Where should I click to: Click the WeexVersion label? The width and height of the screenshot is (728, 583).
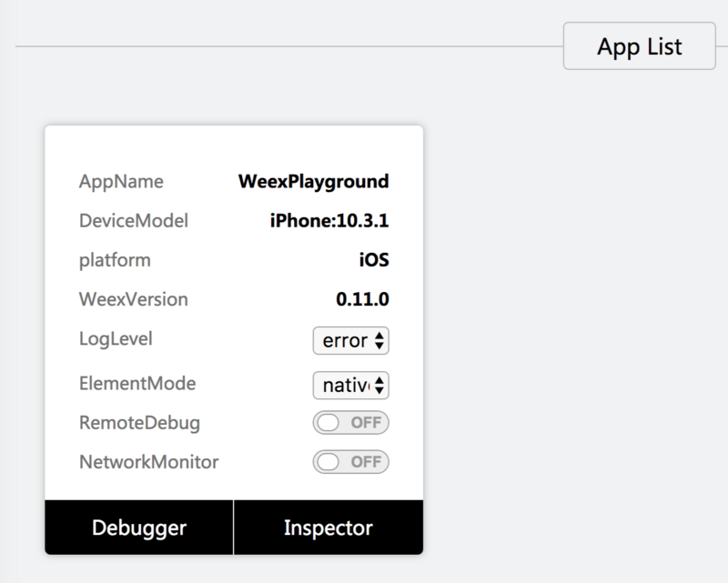pos(134,299)
